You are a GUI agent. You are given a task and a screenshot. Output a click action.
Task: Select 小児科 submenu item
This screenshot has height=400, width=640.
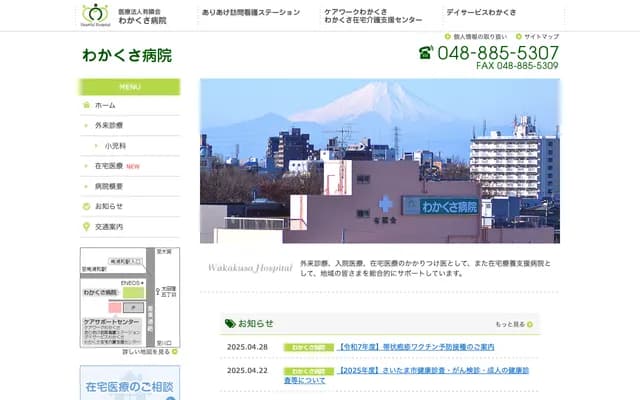pyautogui.click(x=115, y=146)
